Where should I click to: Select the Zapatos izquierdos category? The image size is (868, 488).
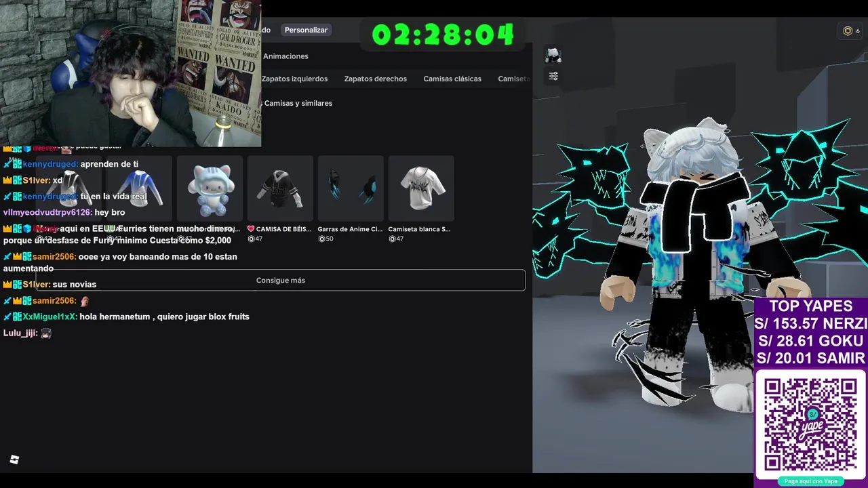pyautogui.click(x=294, y=79)
